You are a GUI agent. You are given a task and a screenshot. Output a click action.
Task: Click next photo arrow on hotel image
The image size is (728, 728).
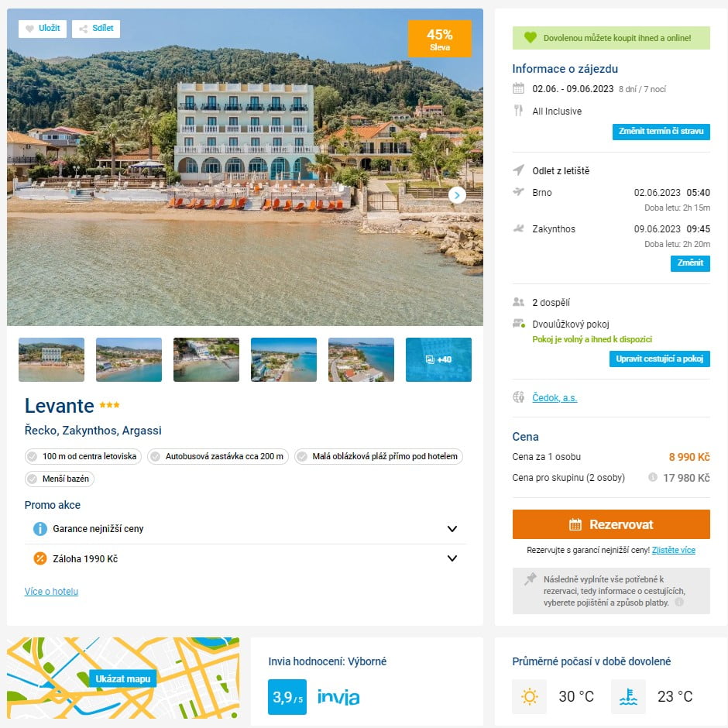pyautogui.click(x=457, y=195)
